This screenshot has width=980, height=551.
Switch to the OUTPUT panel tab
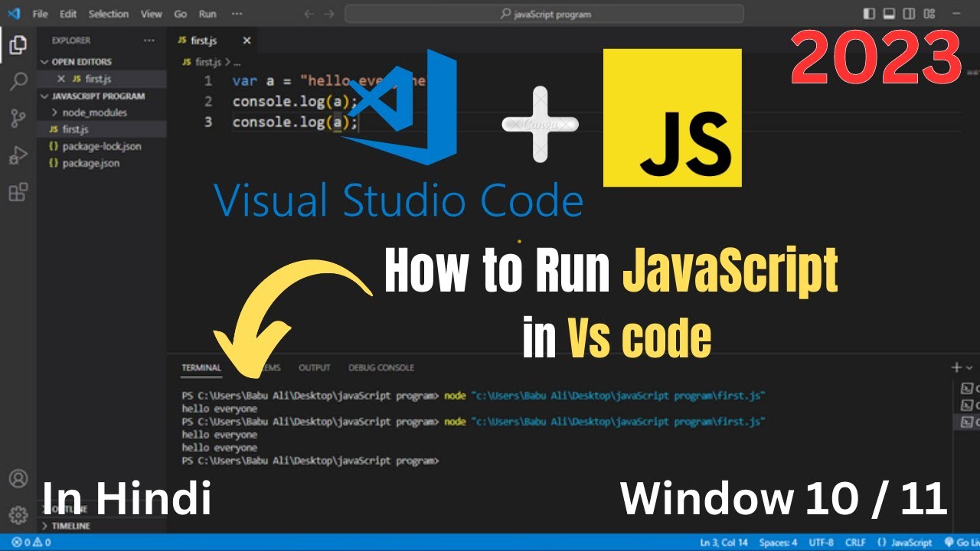click(x=314, y=368)
